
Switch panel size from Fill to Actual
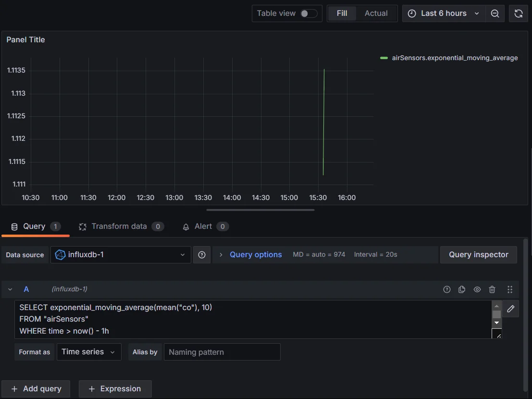[x=376, y=13]
